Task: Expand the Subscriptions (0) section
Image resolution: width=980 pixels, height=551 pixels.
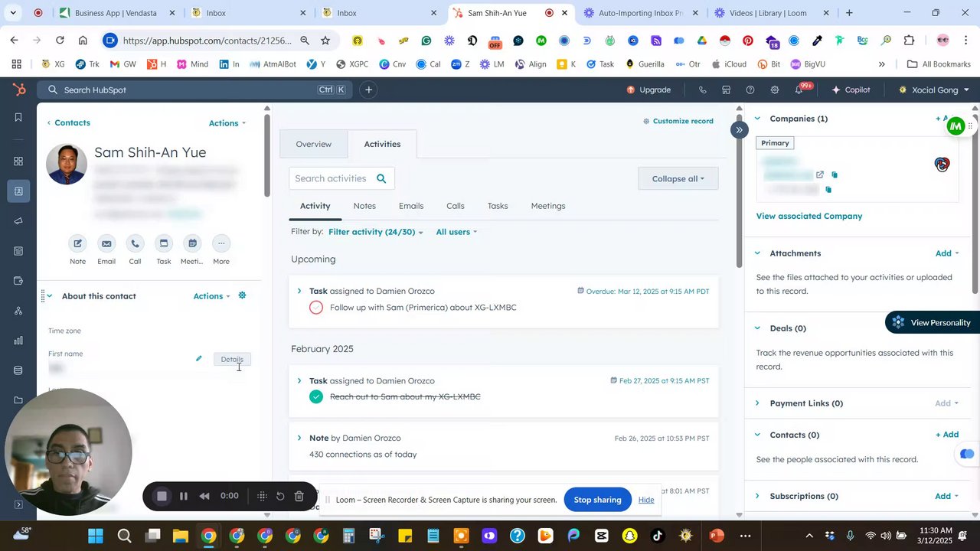Action: click(757, 496)
